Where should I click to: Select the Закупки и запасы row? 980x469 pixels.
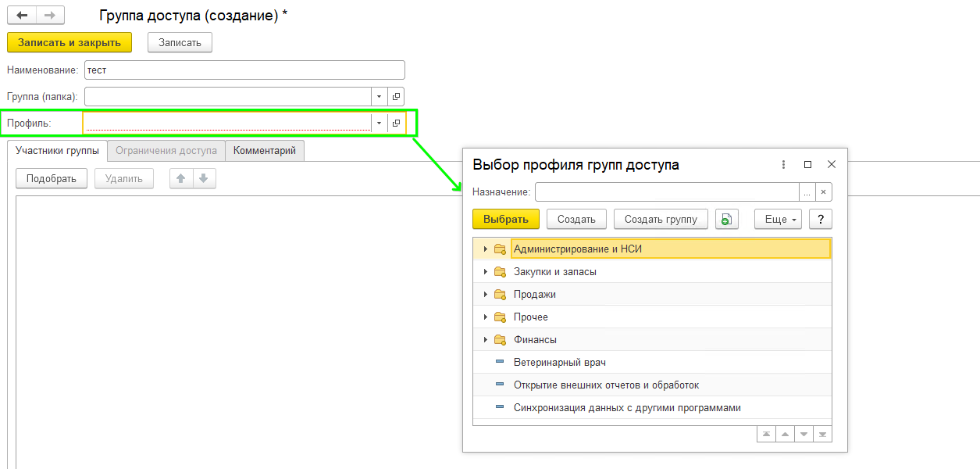pyautogui.click(x=652, y=272)
